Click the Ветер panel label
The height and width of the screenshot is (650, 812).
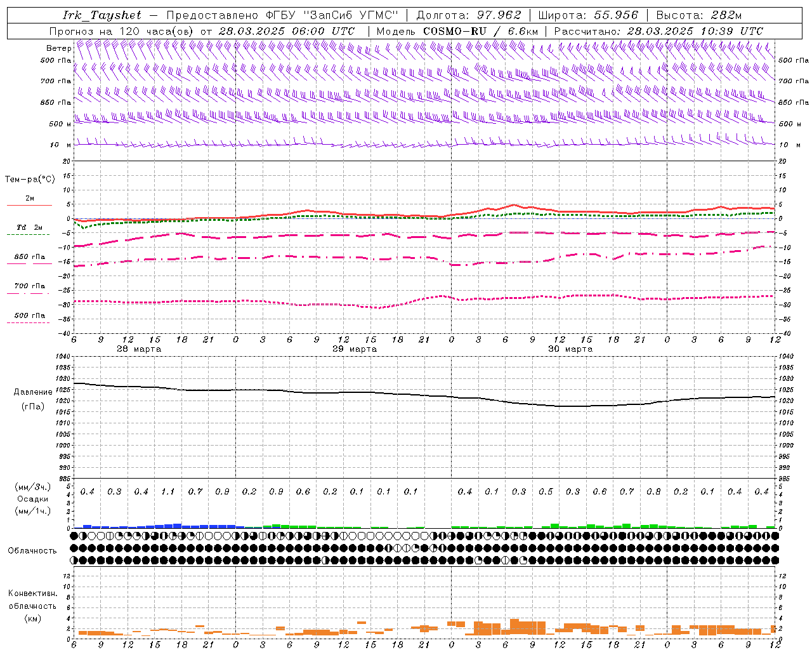coord(59,48)
